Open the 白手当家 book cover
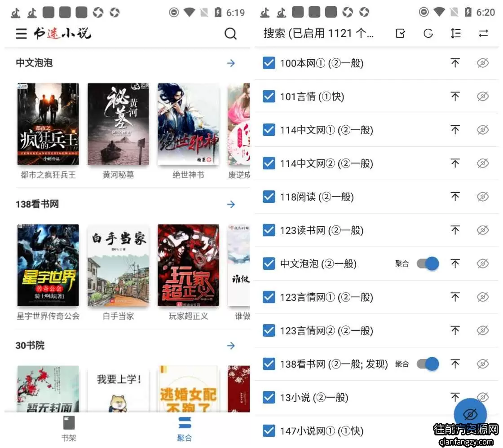 [x=118, y=265]
